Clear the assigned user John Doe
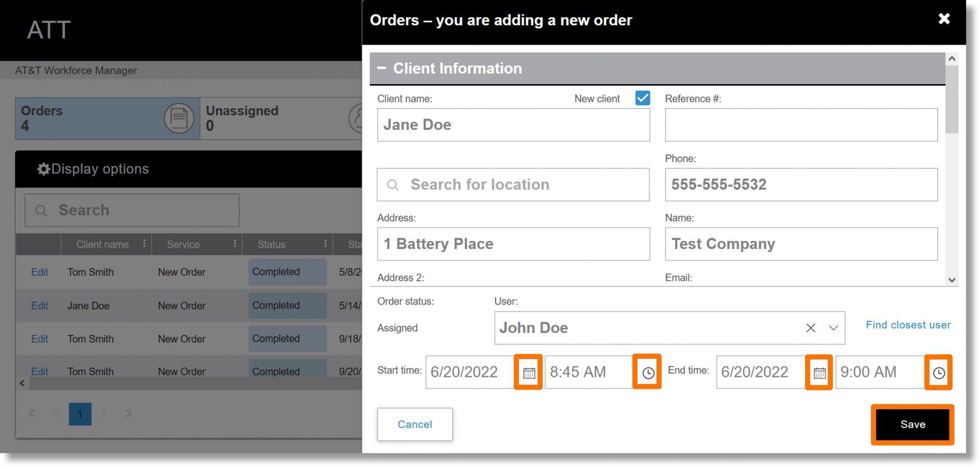The height and width of the screenshot is (467, 980). point(810,327)
